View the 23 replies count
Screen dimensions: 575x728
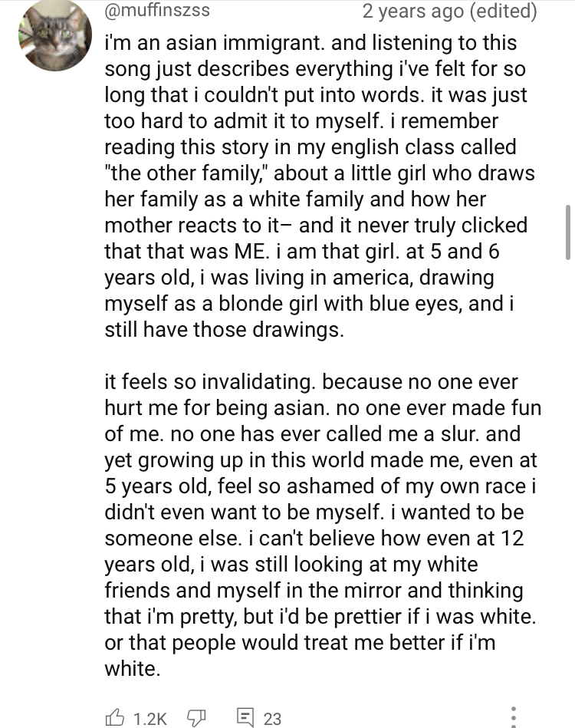(x=272, y=719)
